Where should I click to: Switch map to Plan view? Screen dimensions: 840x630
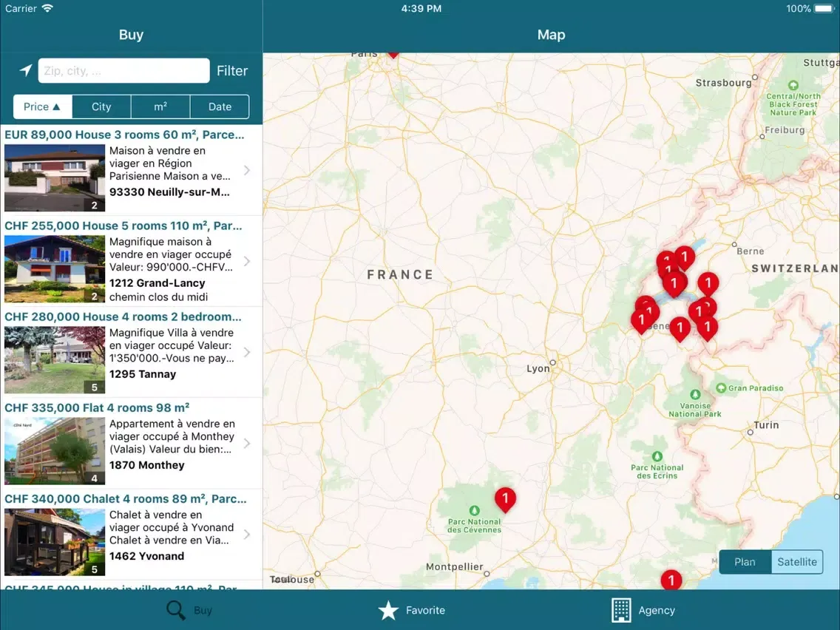[x=745, y=562]
